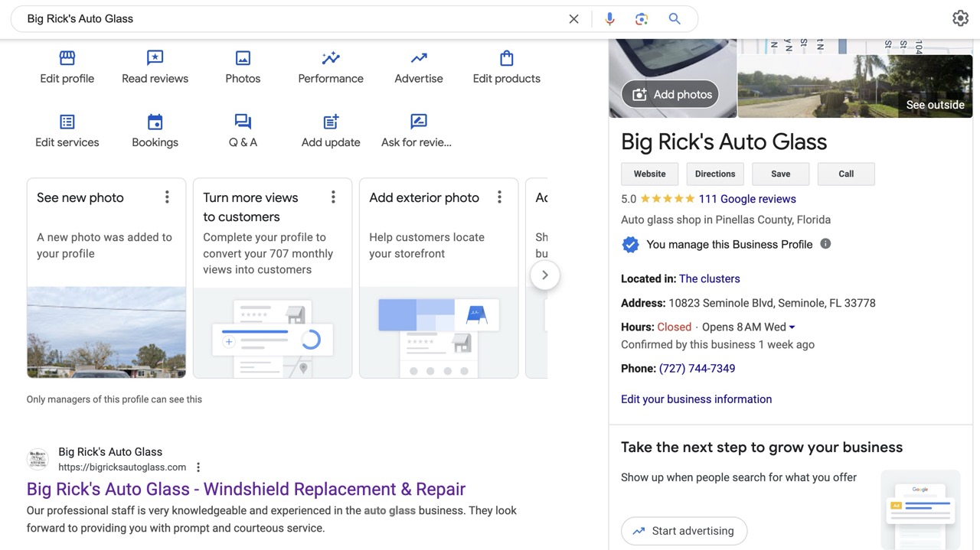Image resolution: width=980 pixels, height=550 pixels.
Task: Open Edit profile storefront icon
Action: click(67, 58)
